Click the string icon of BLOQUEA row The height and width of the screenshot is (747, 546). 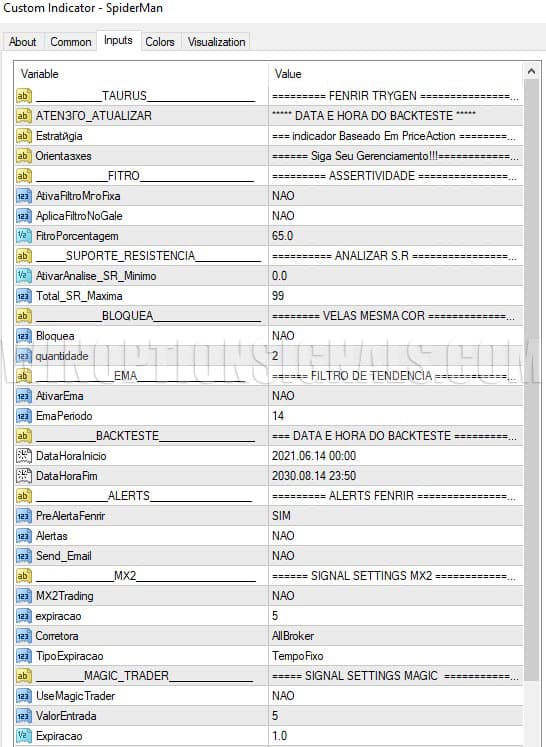[x=23, y=316]
